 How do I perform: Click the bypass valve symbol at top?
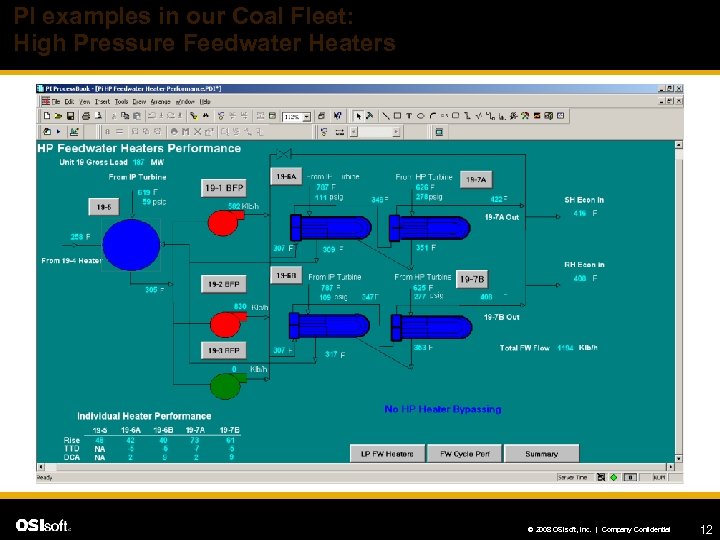[x=285, y=154]
